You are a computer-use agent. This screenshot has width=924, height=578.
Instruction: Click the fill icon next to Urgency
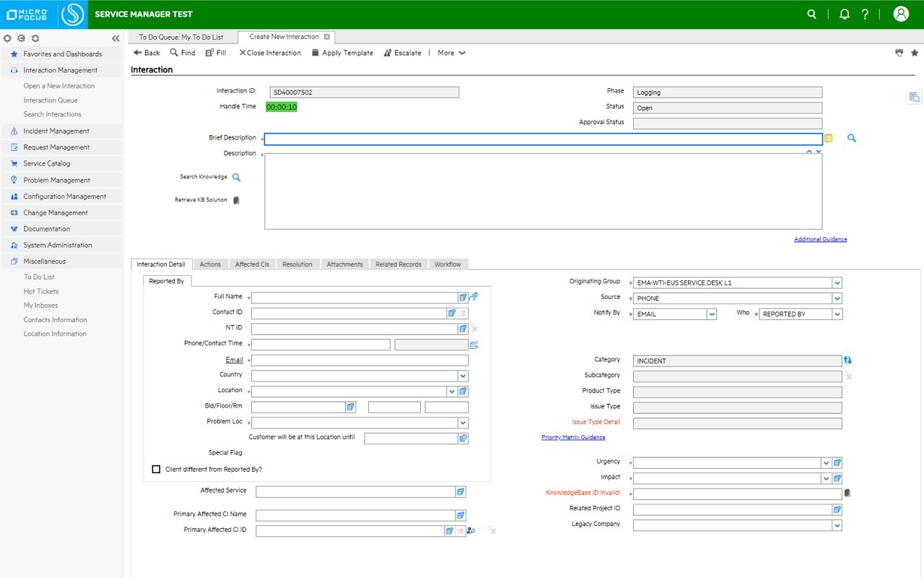coord(837,462)
